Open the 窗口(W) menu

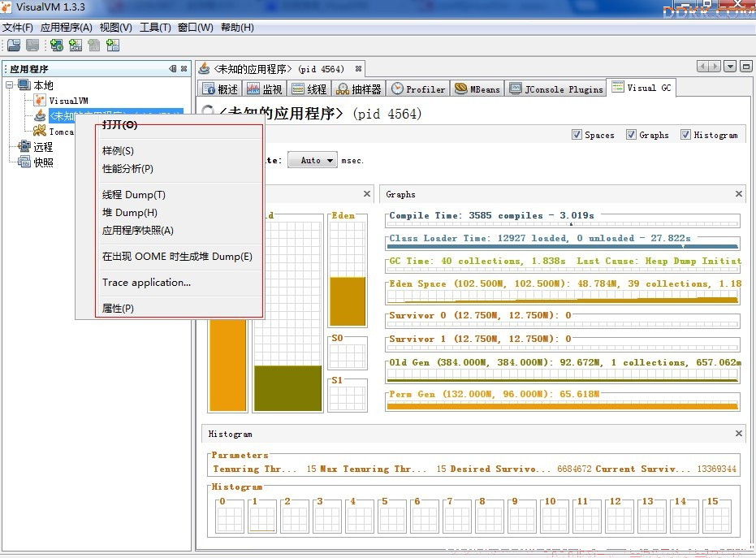195,28
